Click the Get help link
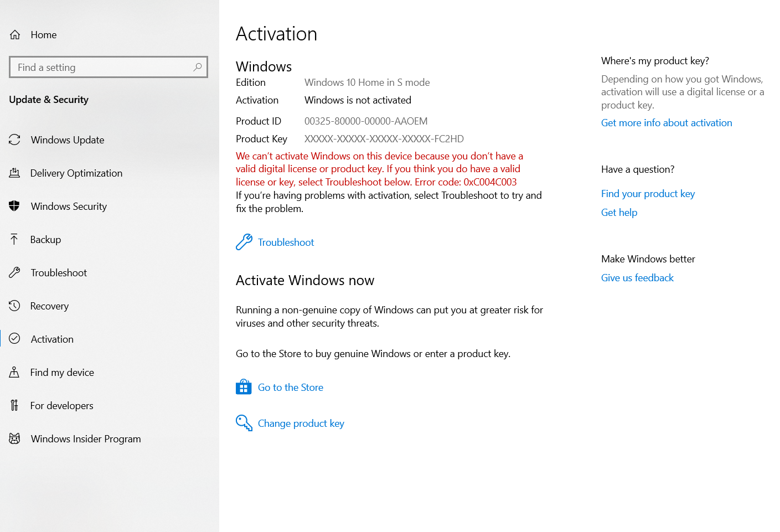This screenshot has height=532, width=780. coord(619,213)
